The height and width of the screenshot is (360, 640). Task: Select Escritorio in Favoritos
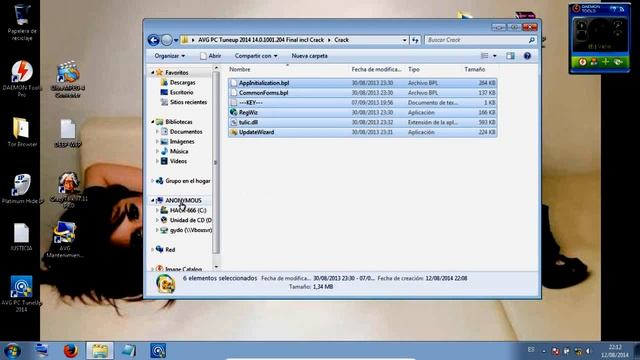click(x=181, y=92)
